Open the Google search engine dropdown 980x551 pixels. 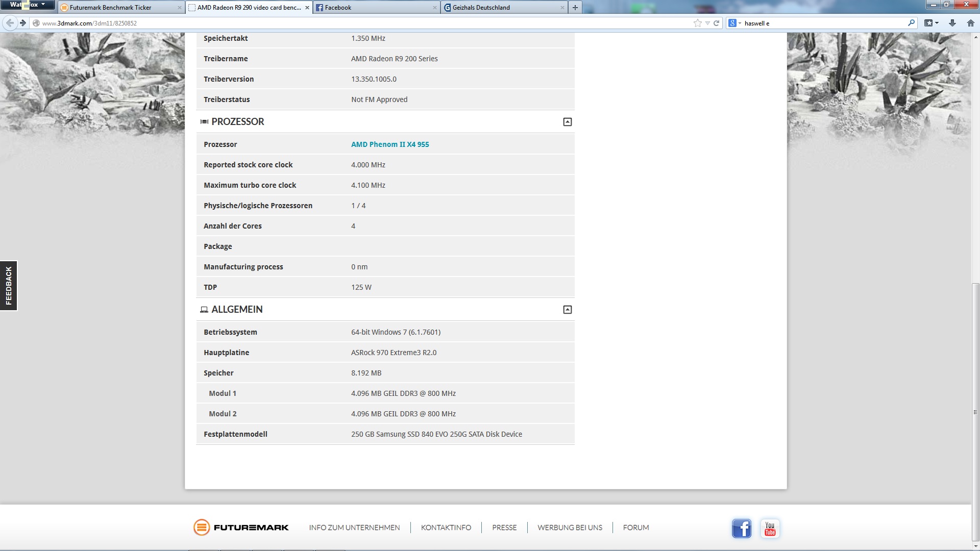pyautogui.click(x=734, y=23)
